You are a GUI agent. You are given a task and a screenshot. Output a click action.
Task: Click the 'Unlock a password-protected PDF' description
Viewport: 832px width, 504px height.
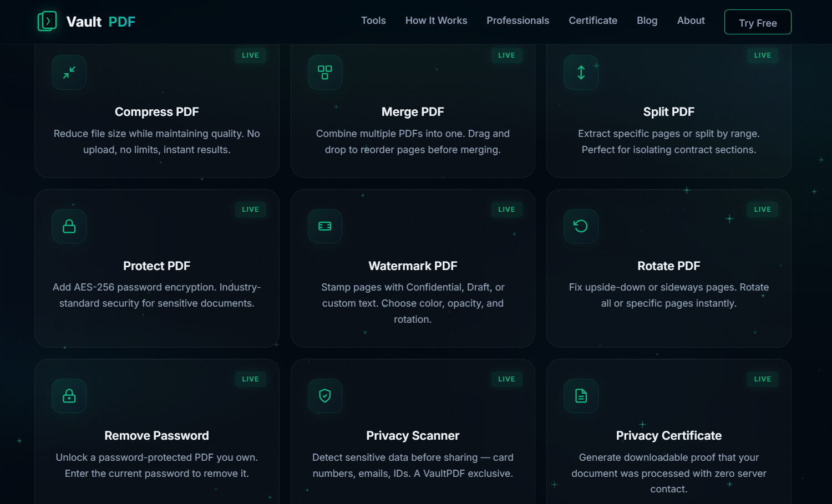(x=157, y=466)
